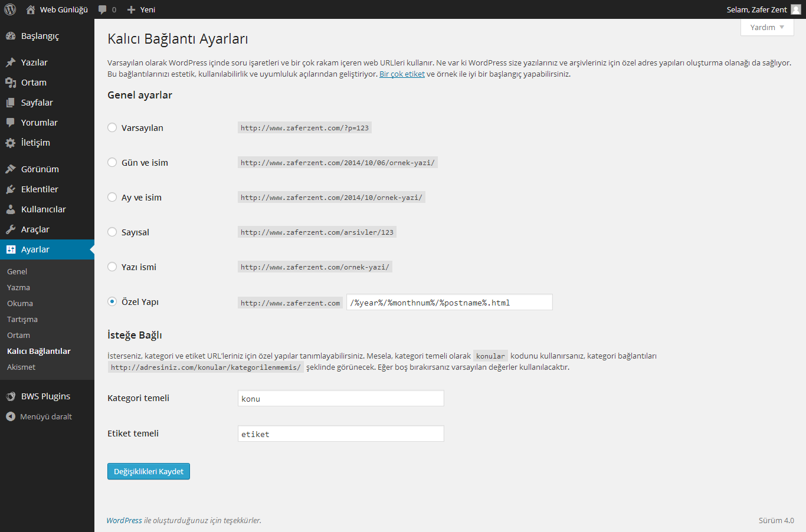806x532 pixels.
Task: Click the Sürüm 4.0 version text
Action: point(776,520)
